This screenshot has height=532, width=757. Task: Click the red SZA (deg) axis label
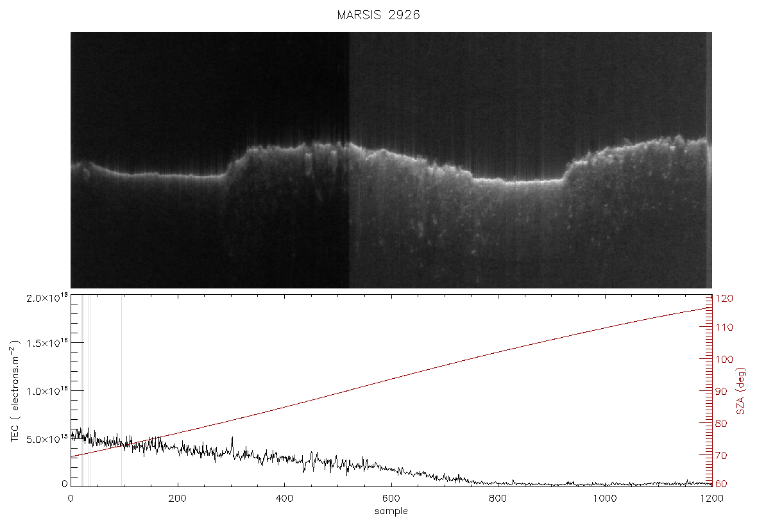[x=741, y=391]
